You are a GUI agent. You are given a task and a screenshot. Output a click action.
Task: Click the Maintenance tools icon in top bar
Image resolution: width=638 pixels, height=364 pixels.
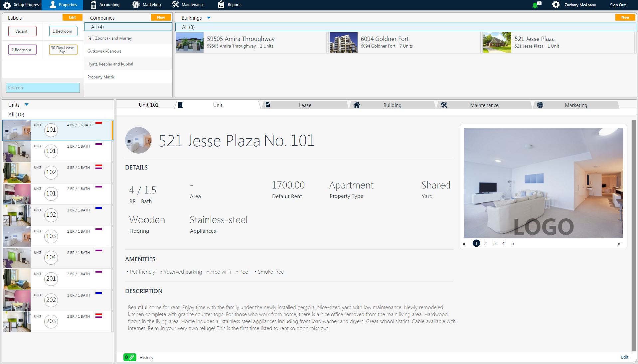coord(175,5)
